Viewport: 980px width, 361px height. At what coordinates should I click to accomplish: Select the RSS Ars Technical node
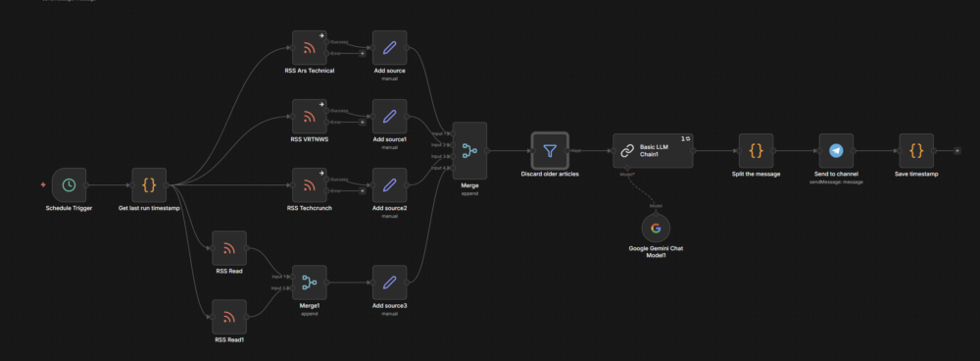coord(309,47)
